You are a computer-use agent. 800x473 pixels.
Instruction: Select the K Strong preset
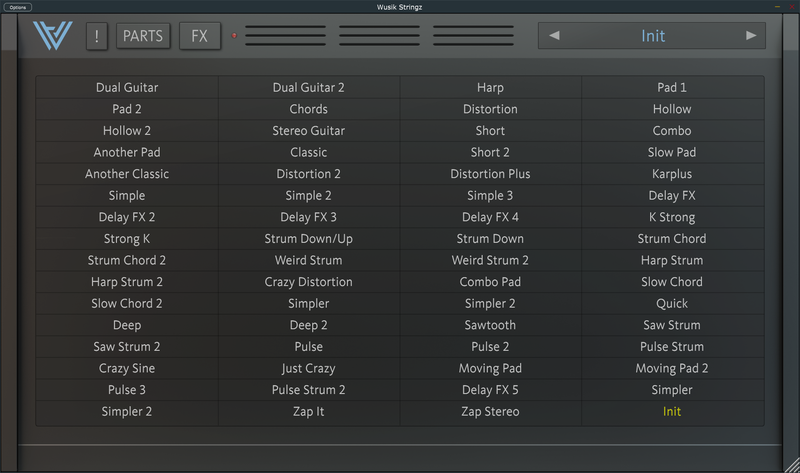pyautogui.click(x=672, y=217)
